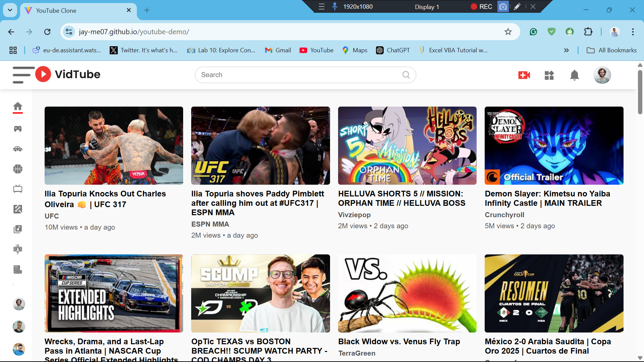Select the Technology sidebar icon
Image resolution: width=644 pixels, height=362 pixels.
18,209
